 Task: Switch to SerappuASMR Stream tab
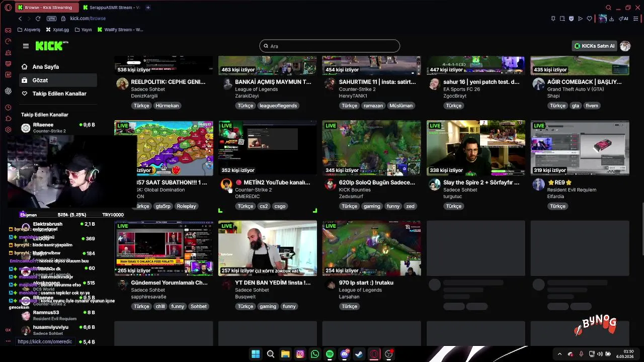tap(111, 8)
